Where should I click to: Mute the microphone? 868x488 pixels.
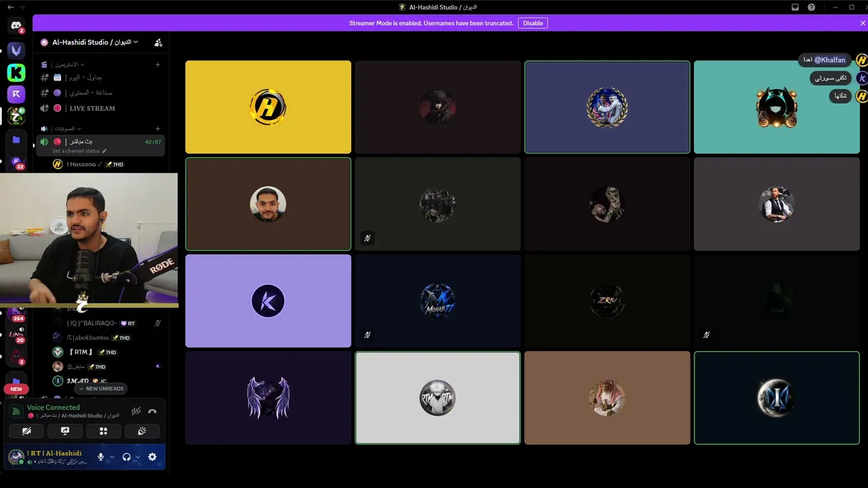point(100,457)
